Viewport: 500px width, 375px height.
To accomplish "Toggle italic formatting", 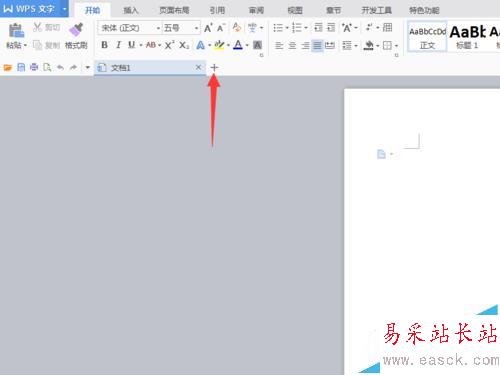I will 118,45.
